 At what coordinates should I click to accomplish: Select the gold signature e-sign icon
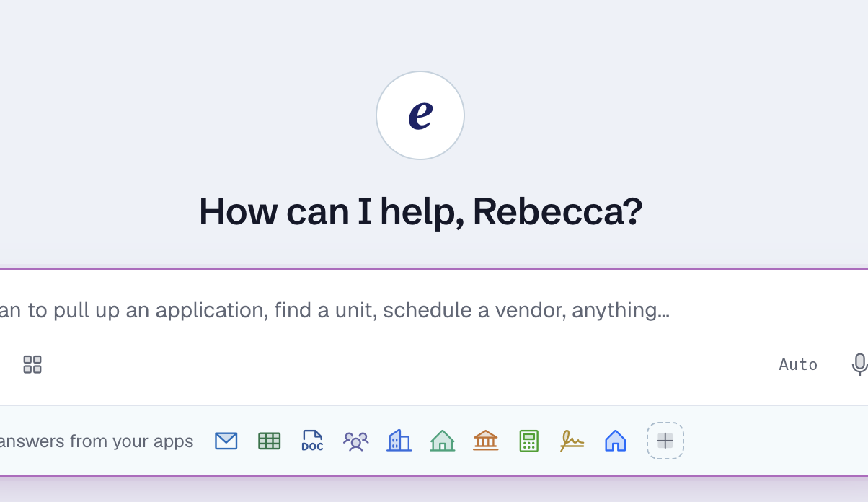[572, 441]
